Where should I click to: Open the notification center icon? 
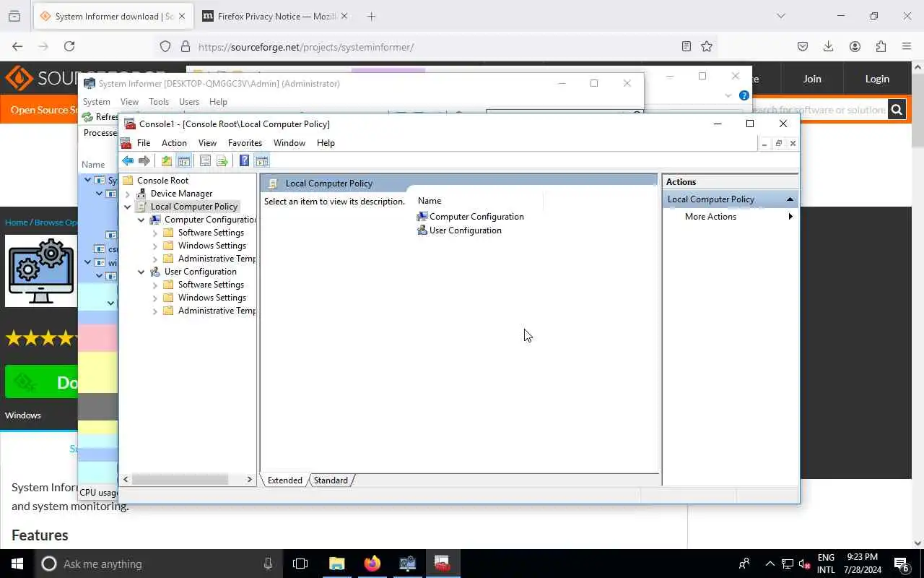(x=902, y=564)
